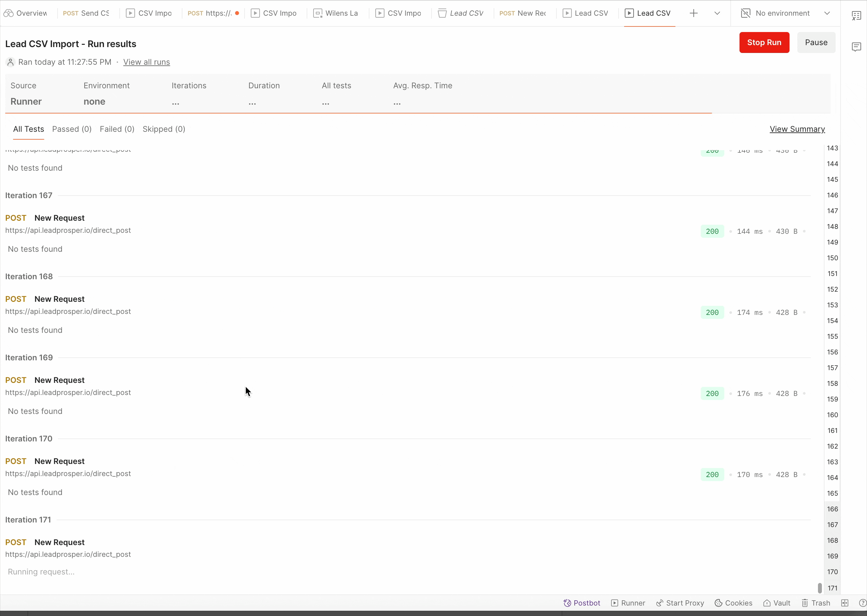Click the View all runs link
This screenshot has width=867, height=616.
click(146, 62)
